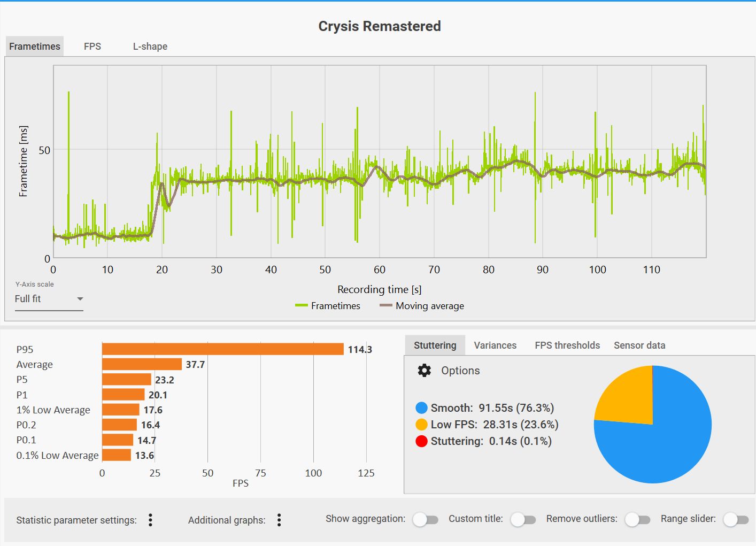Open the stuttering Options gear icon
Screen dimensions: 756x546
pos(424,371)
